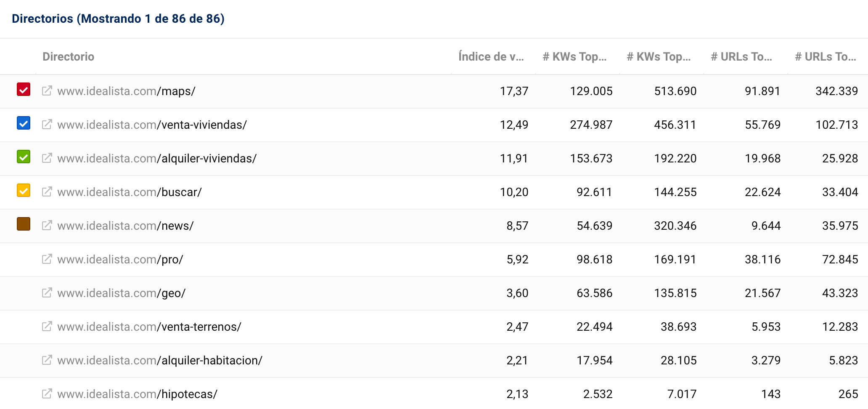The width and height of the screenshot is (868, 409).
Task: Click external link icon beside /alquiler-viviendas/
Action: pyautogui.click(x=47, y=158)
